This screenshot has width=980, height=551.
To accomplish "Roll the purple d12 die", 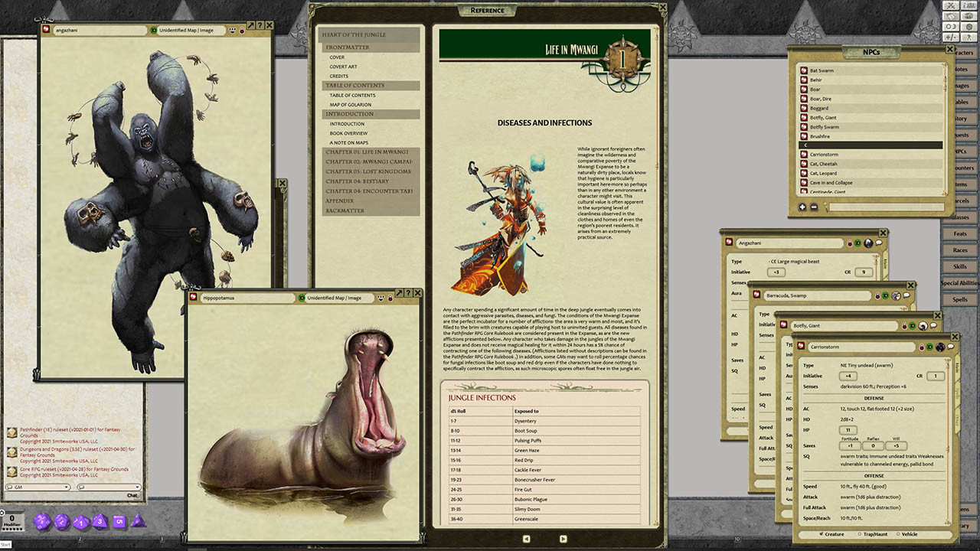I will coord(62,522).
